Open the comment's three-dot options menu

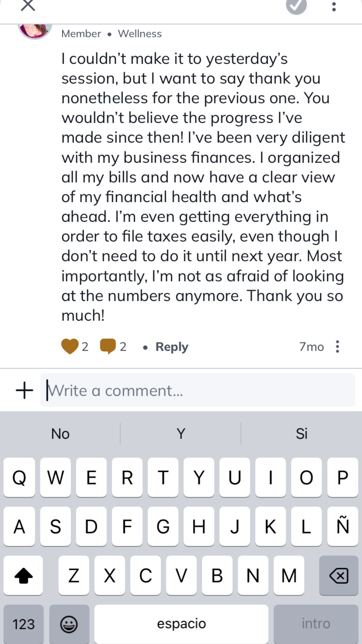(x=338, y=346)
